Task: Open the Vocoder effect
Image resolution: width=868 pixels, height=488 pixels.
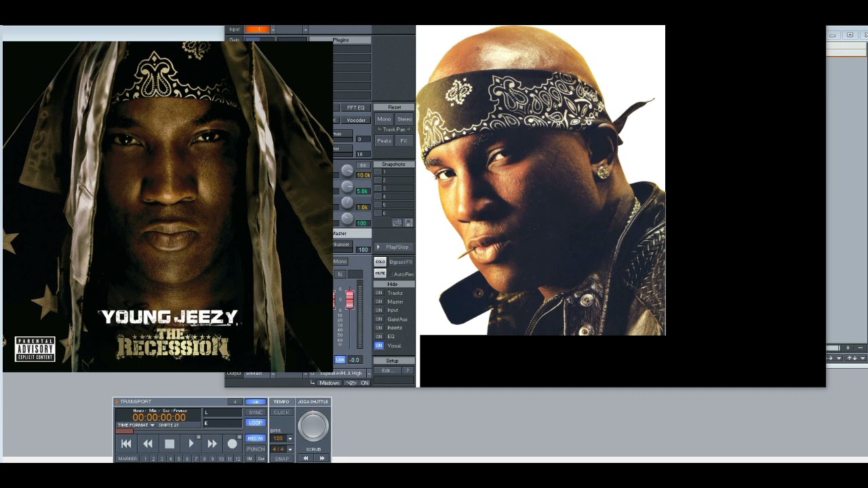Action: point(356,120)
